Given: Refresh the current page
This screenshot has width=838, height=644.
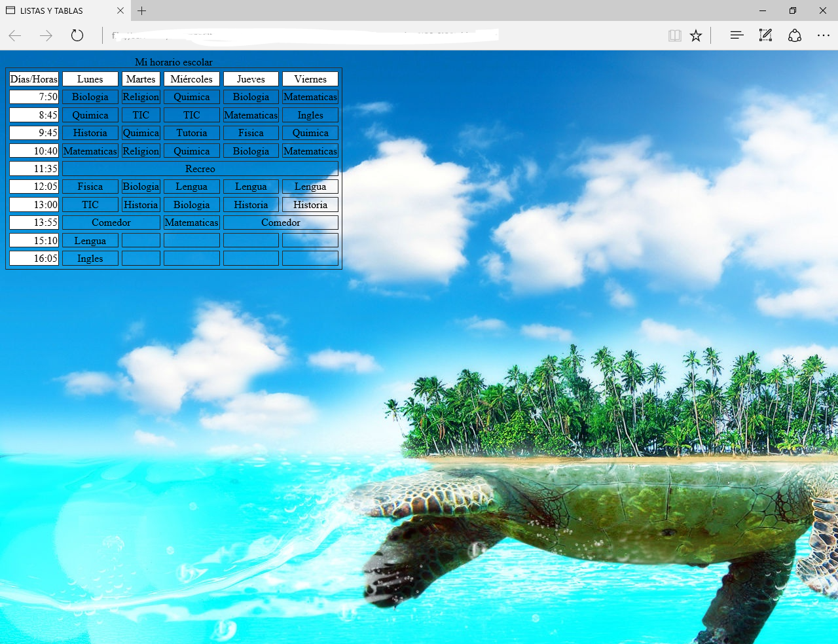Looking at the screenshot, I should click(x=77, y=36).
